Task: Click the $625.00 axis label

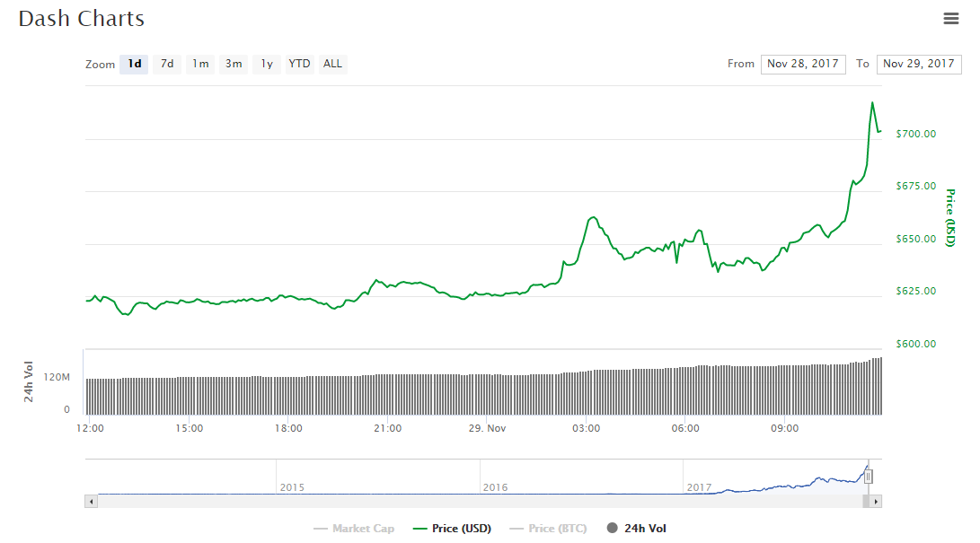Action: (x=916, y=291)
